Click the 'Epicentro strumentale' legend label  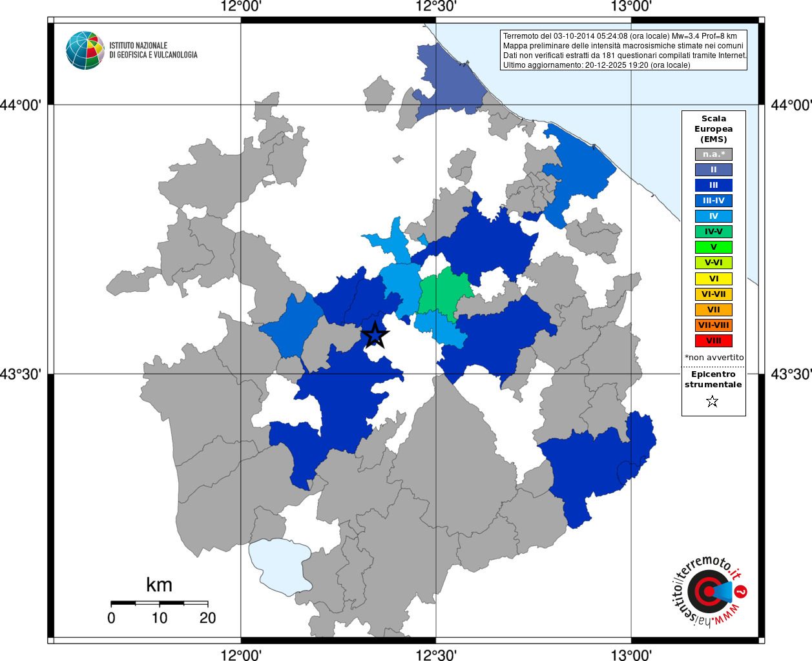pos(713,380)
